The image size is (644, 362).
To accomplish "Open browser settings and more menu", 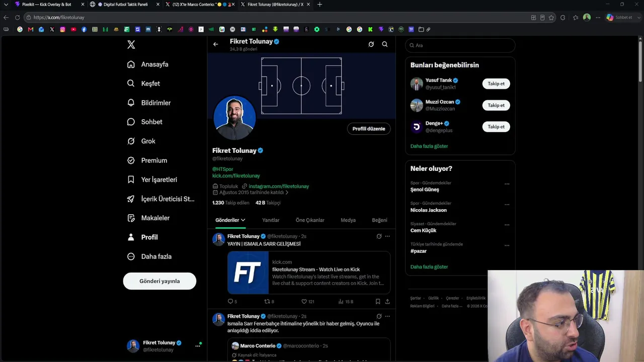I will point(598,18).
